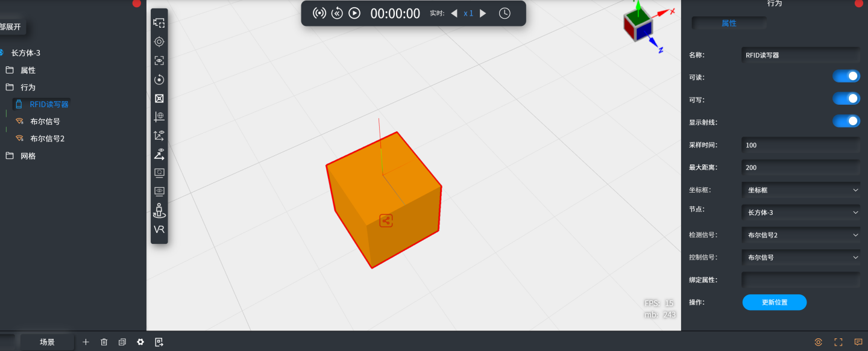
Task: Open the 检测信号 dropdown
Action: click(x=801, y=235)
